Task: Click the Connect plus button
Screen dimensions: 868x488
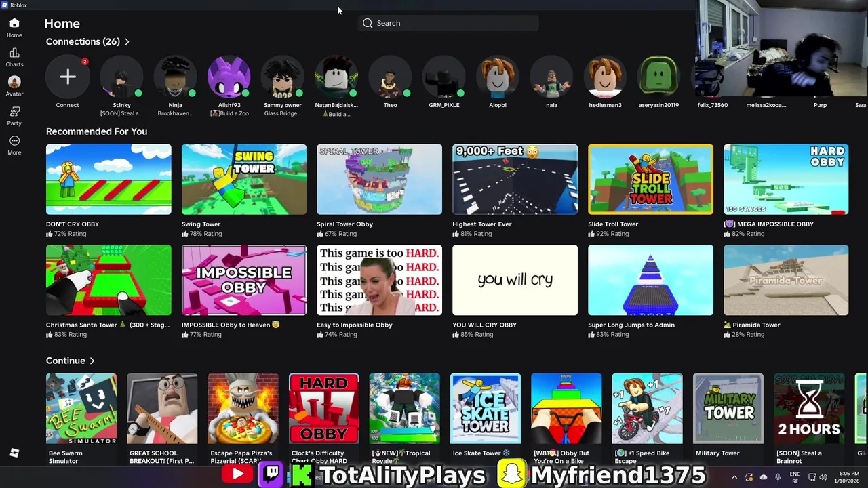Action: [x=67, y=77]
